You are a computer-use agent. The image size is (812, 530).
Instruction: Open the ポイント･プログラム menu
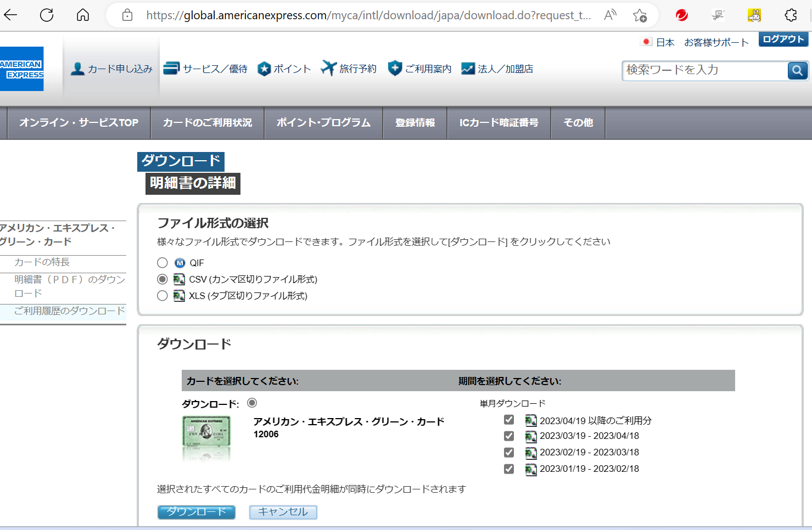coord(323,123)
